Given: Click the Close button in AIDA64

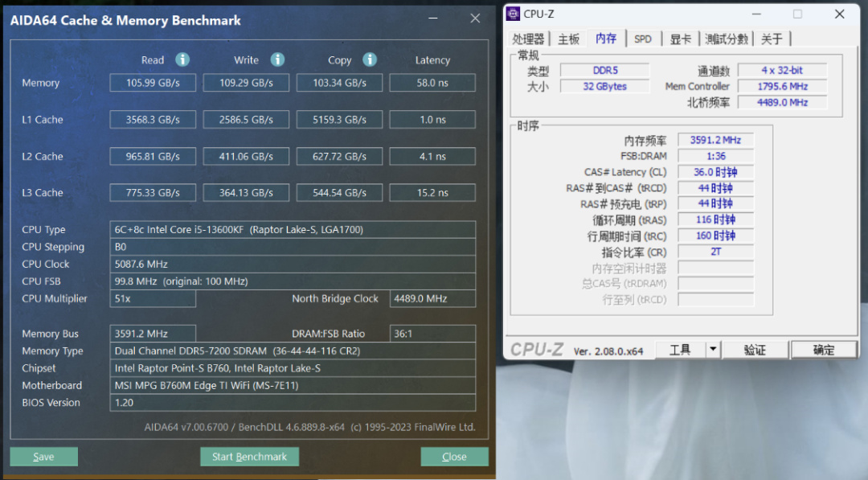Looking at the screenshot, I should (x=454, y=457).
